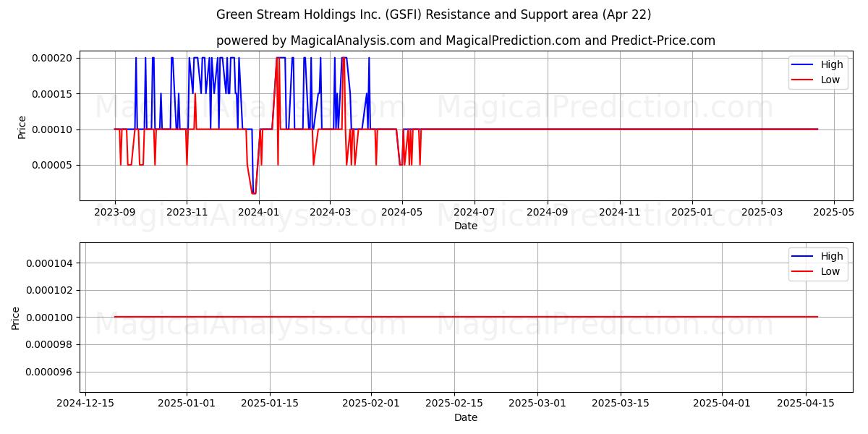This screenshot has width=868, height=434.
Task: Select the 0.00010 tick label on top chart
Action: point(54,129)
